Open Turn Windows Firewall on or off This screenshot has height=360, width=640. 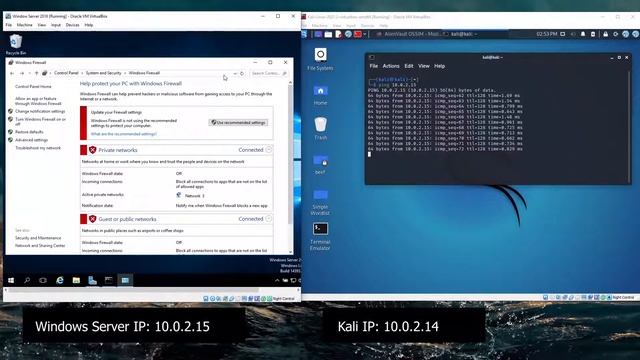40,121
